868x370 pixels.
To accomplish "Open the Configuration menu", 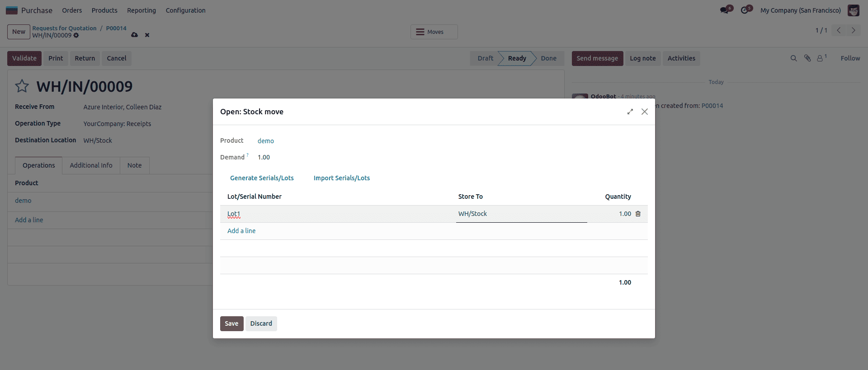I will 185,10.
